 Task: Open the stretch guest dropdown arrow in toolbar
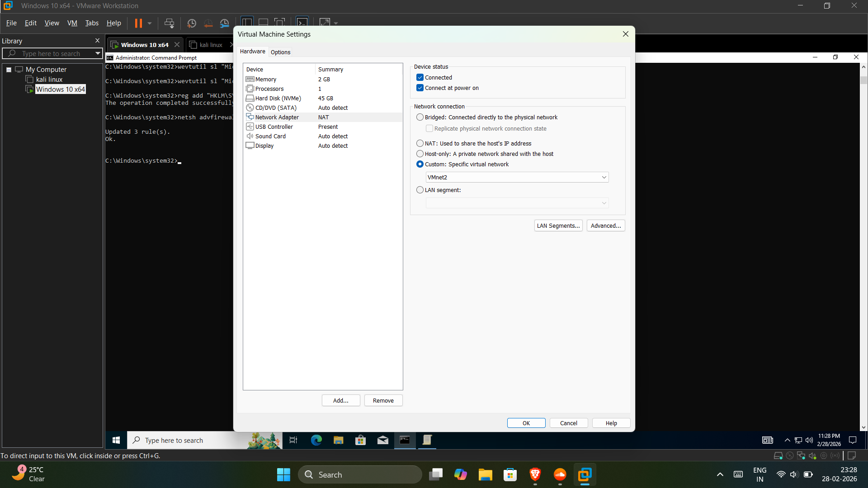[336, 23]
